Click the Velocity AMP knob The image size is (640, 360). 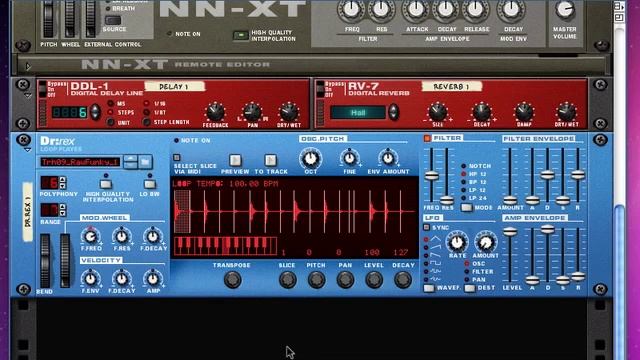(153, 279)
